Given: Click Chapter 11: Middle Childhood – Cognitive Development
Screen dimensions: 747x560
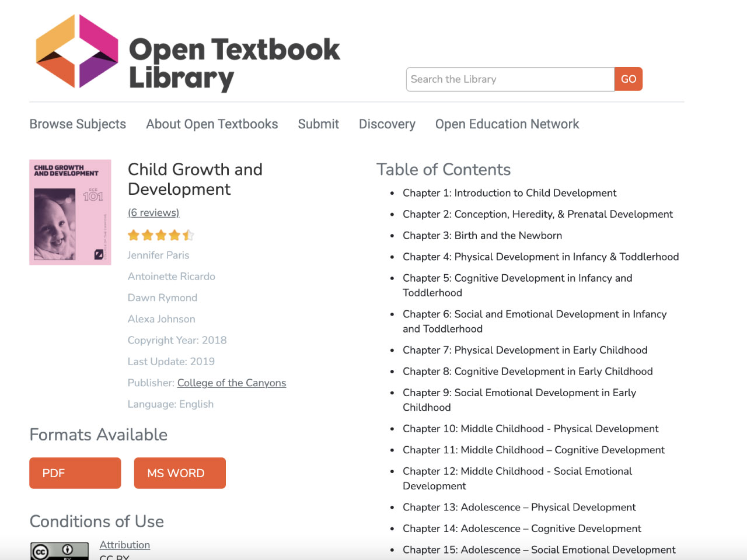Looking at the screenshot, I should coord(533,450).
